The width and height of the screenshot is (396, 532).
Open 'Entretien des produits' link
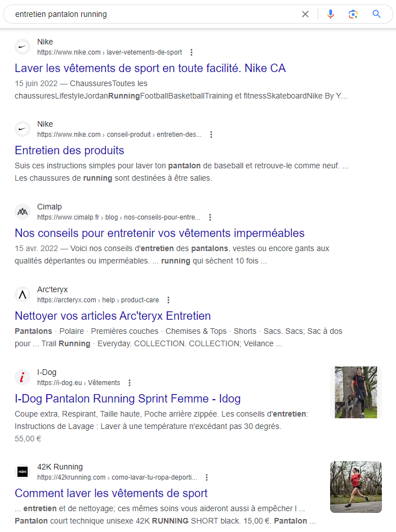[69, 150]
